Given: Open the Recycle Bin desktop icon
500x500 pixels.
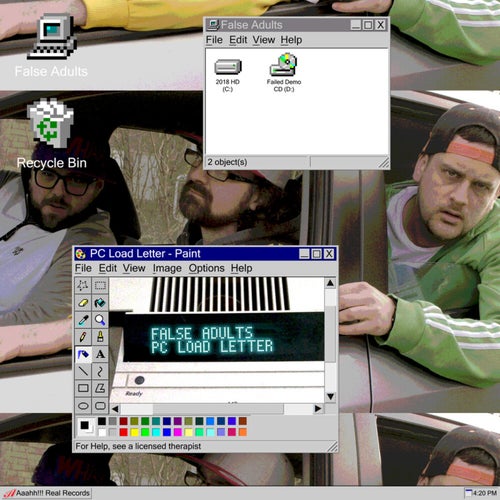Looking at the screenshot, I should 51,133.
